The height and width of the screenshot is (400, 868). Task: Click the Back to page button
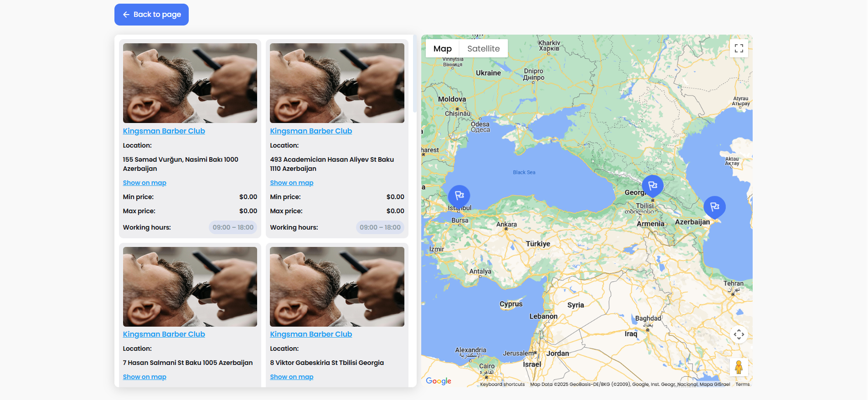pos(151,15)
